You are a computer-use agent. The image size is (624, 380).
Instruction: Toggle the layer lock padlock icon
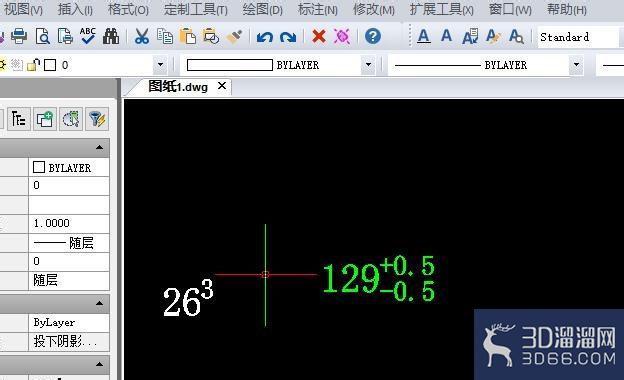[34, 65]
